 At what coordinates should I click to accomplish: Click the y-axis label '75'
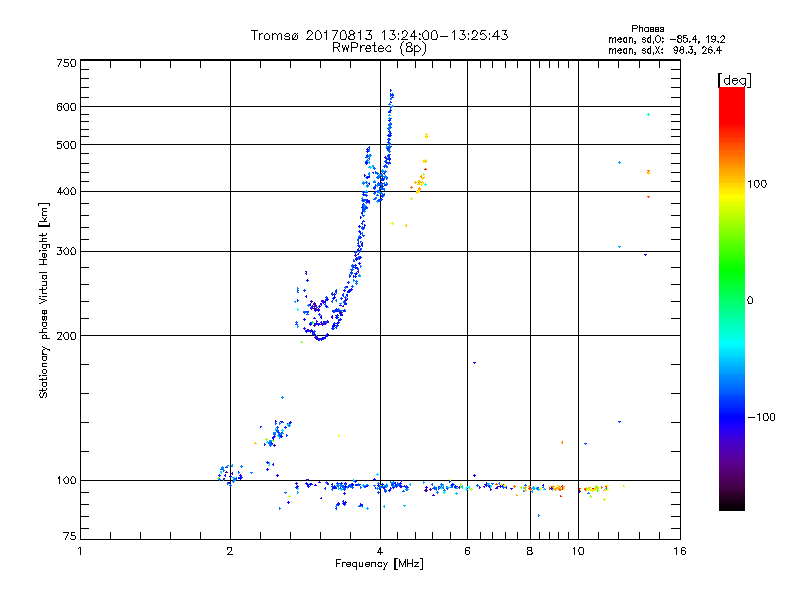tap(70, 536)
